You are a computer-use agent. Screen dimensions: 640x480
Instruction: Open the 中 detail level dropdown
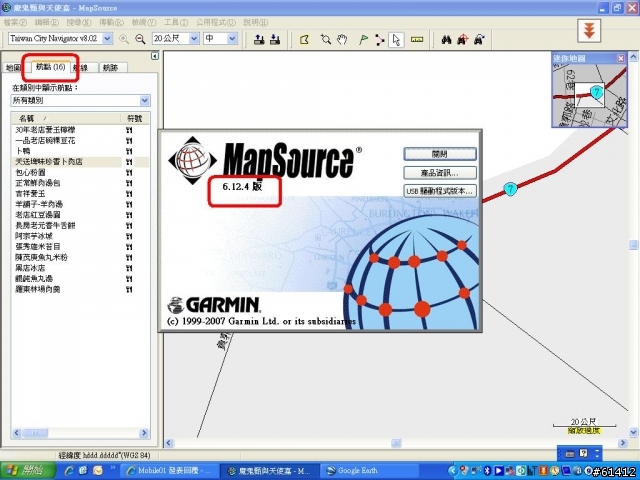(232, 39)
